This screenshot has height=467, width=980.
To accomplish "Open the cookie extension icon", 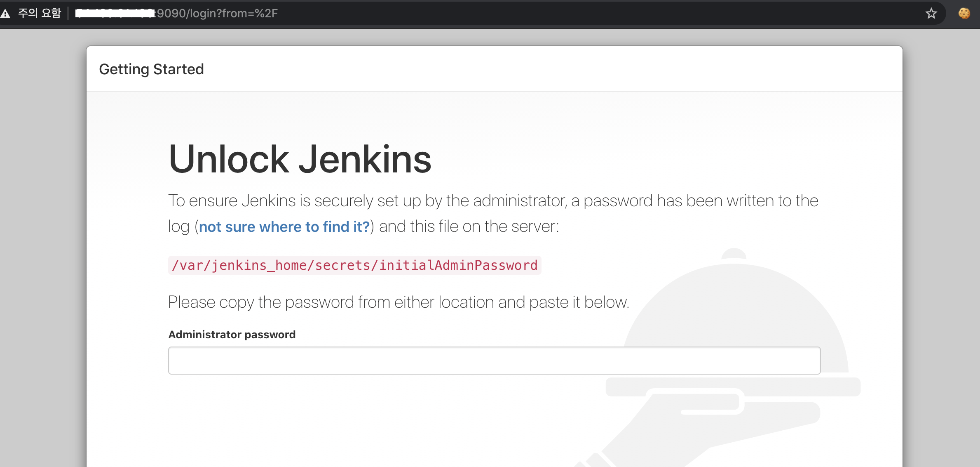I will tap(964, 14).
